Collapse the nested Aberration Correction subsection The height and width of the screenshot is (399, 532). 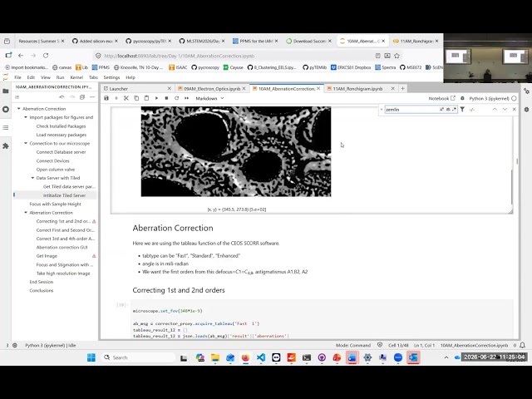(26, 213)
